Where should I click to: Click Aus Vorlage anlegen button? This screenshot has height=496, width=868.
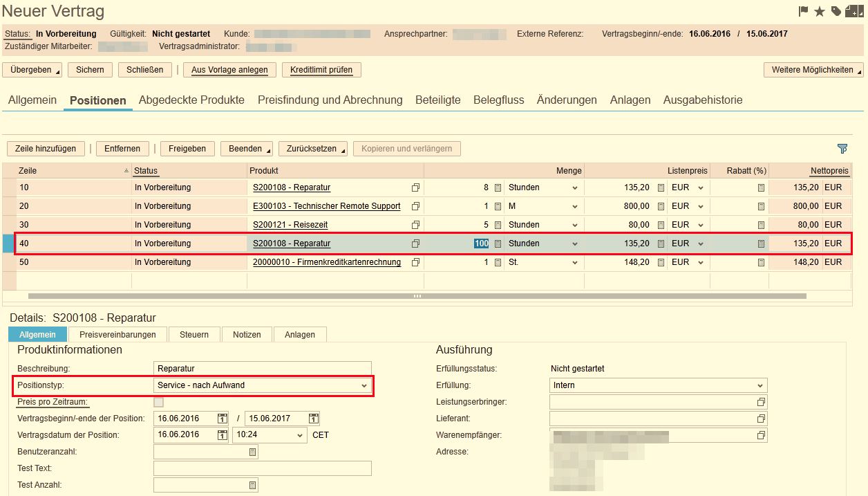pyautogui.click(x=229, y=70)
